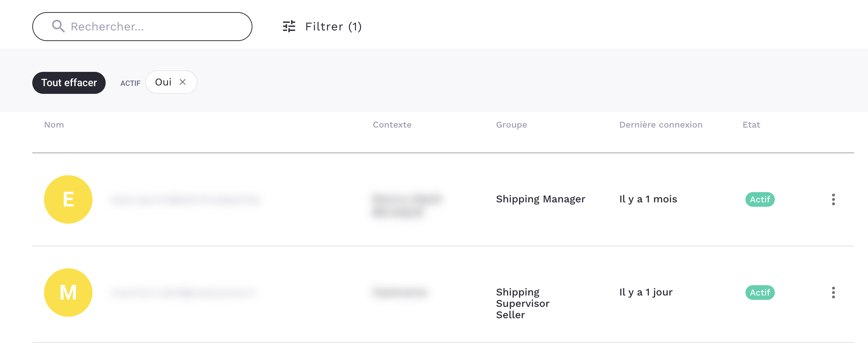
Task: Open the three-dot menu for user E
Action: tap(833, 199)
